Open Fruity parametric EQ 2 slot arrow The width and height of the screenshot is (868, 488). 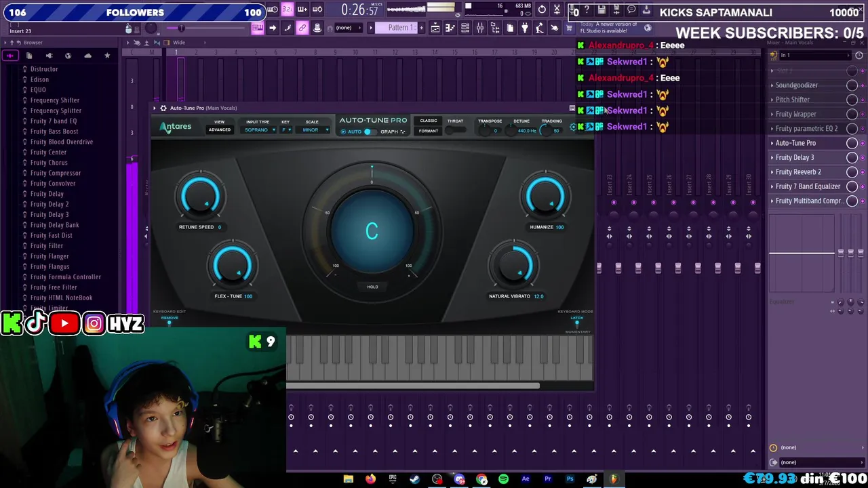(x=772, y=129)
